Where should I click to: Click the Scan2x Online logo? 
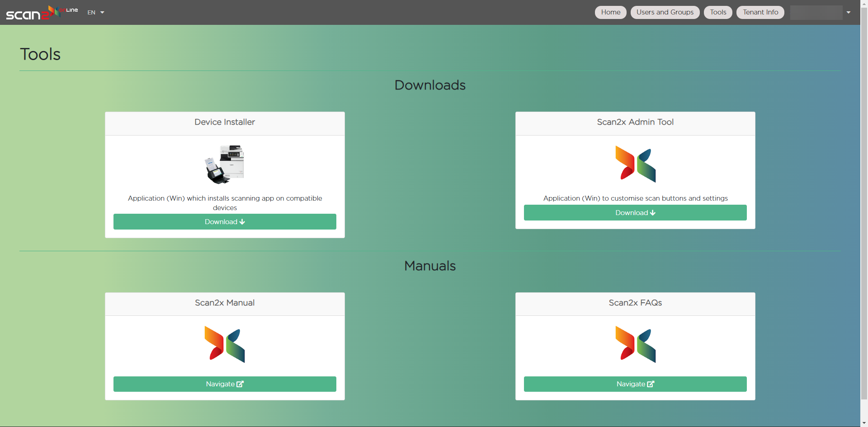(x=42, y=13)
